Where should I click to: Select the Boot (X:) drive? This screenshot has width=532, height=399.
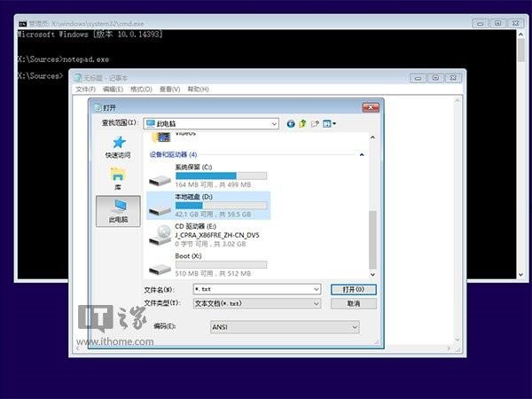pos(160,265)
